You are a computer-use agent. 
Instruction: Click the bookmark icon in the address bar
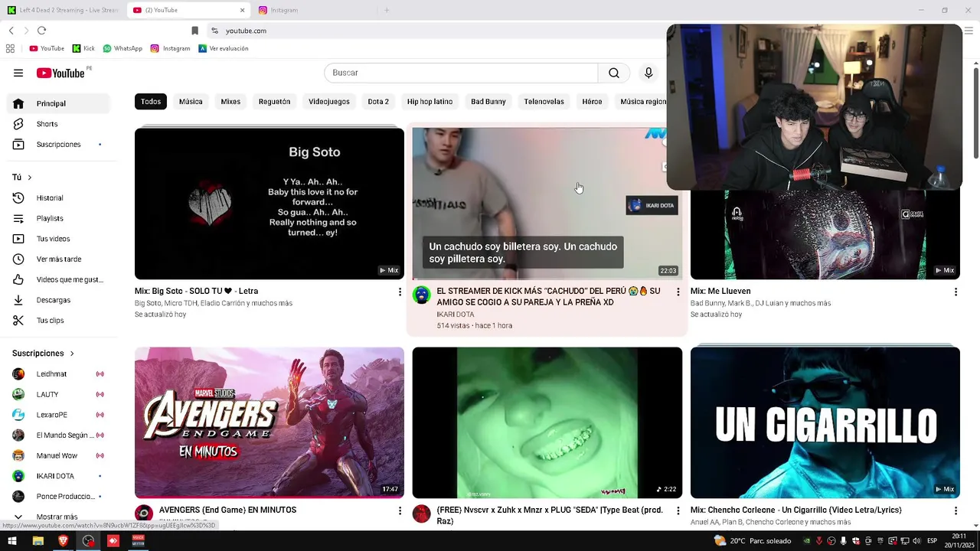pyautogui.click(x=194, y=31)
